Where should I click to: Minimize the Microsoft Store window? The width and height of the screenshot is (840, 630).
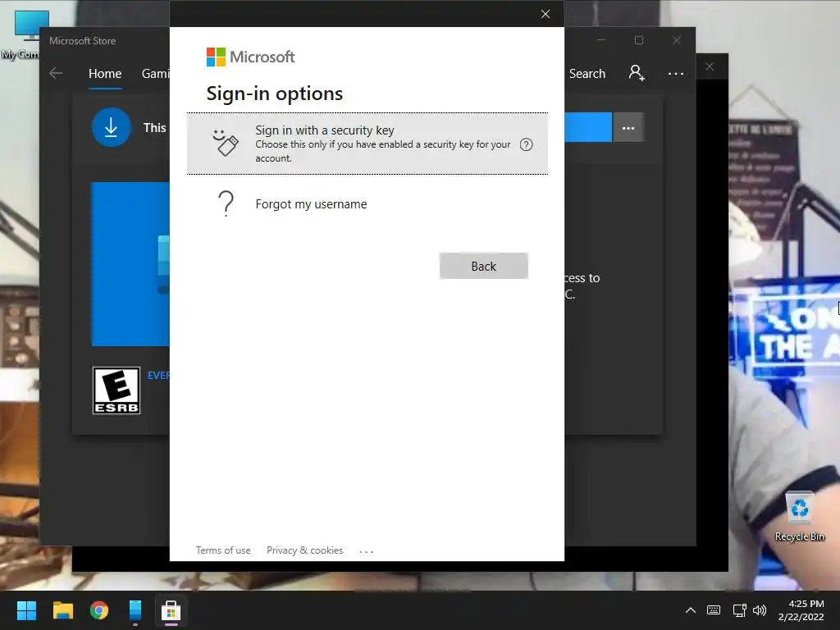601,40
